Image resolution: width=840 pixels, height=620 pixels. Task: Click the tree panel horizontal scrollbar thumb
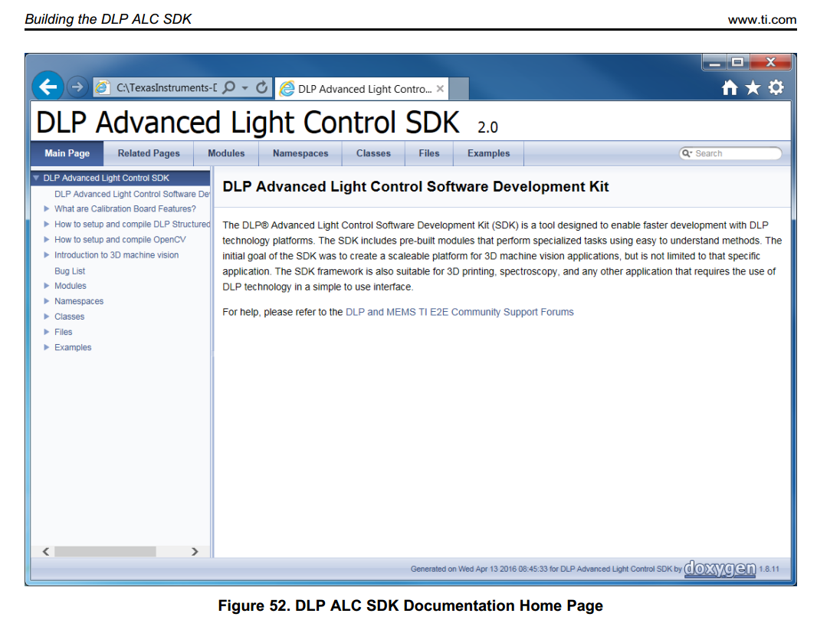tap(105, 551)
